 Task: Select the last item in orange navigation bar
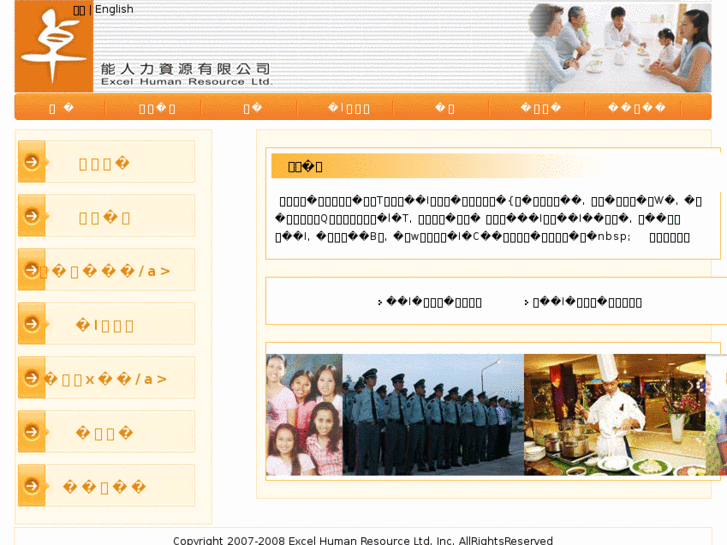tap(637, 109)
